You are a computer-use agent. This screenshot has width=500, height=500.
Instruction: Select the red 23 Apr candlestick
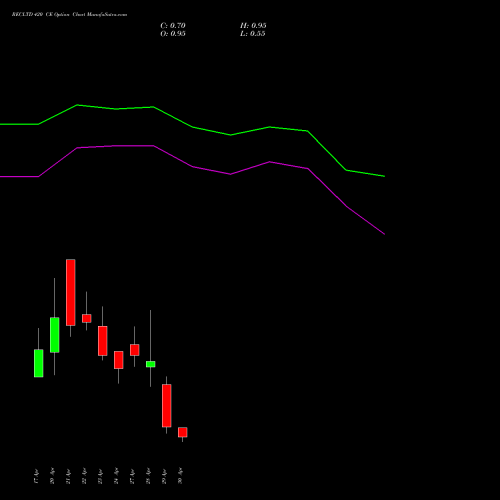102,341
